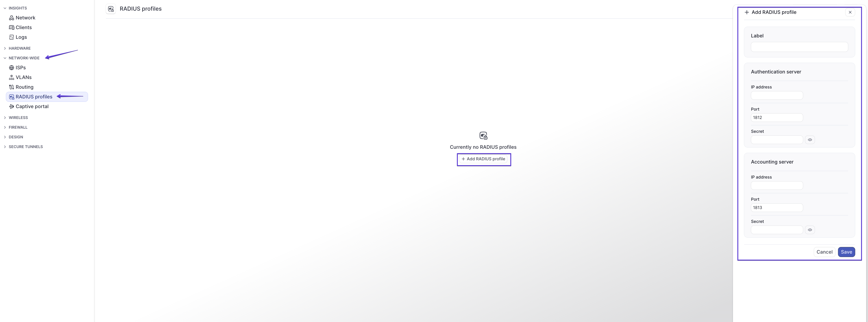The height and width of the screenshot is (322, 868).
Task: Click the VLANs icon in sidebar
Action: pos(12,77)
